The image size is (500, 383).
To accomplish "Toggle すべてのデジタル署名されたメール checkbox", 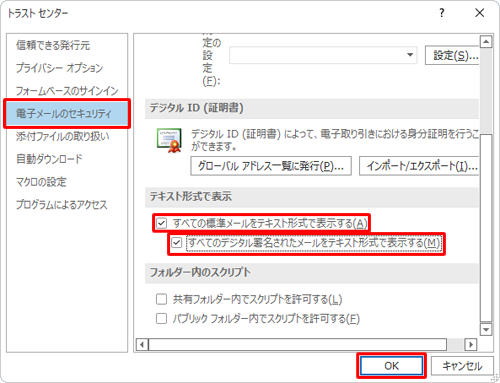I will pyautogui.click(x=177, y=242).
